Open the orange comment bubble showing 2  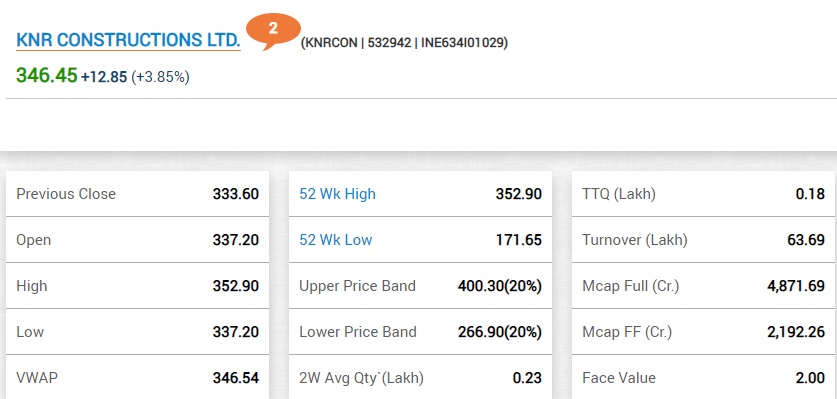tap(273, 31)
